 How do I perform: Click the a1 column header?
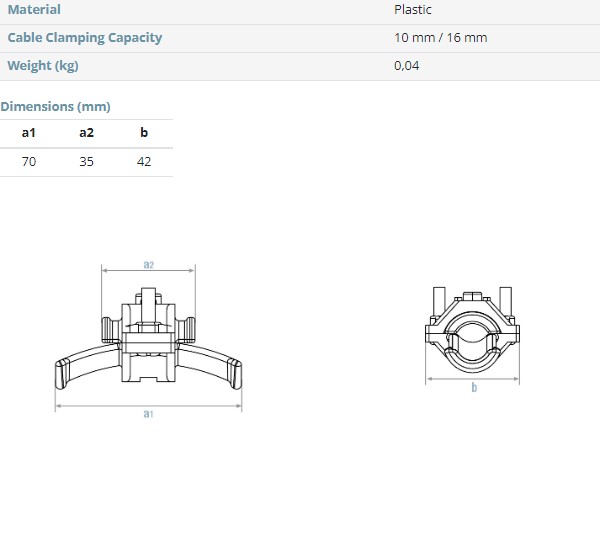pos(29,133)
